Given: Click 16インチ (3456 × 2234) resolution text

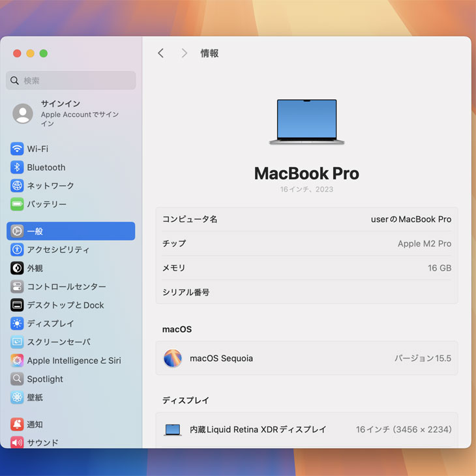Looking at the screenshot, I should tap(404, 430).
